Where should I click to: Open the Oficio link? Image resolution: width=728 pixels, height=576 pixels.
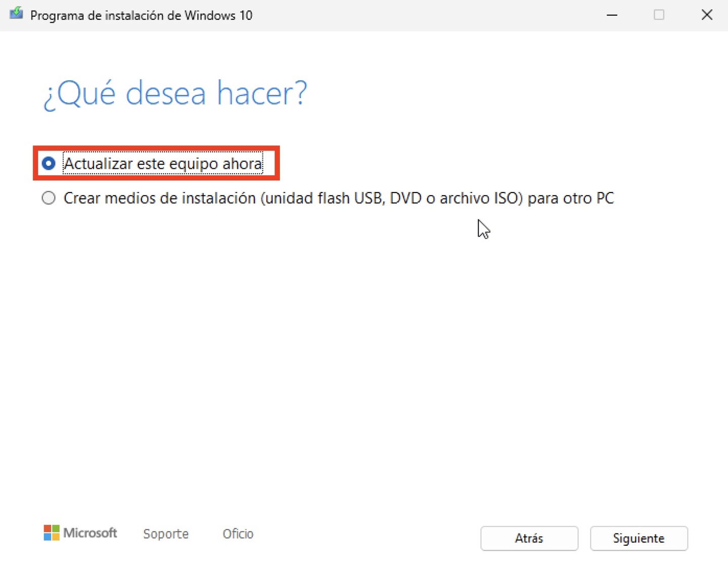(x=238, y=534)
